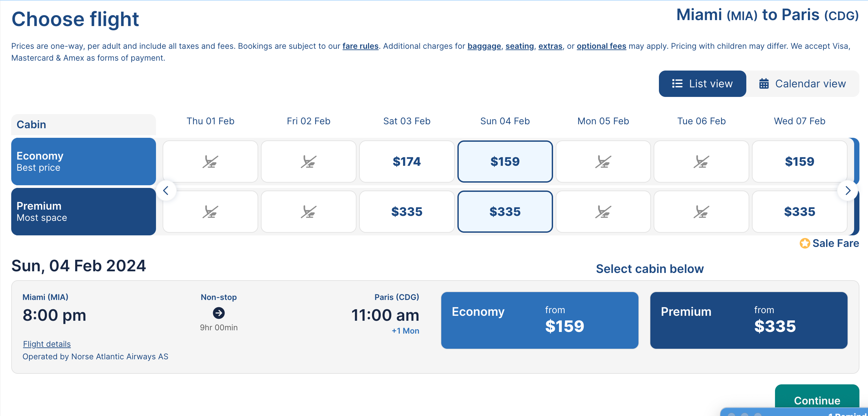Choose Economy cabin from $159
This screenshot has width=868, height=416.
540,320
